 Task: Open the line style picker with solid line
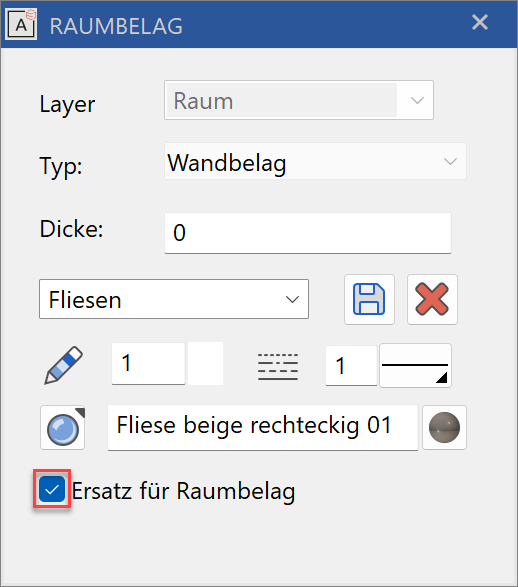click(415, 365)
